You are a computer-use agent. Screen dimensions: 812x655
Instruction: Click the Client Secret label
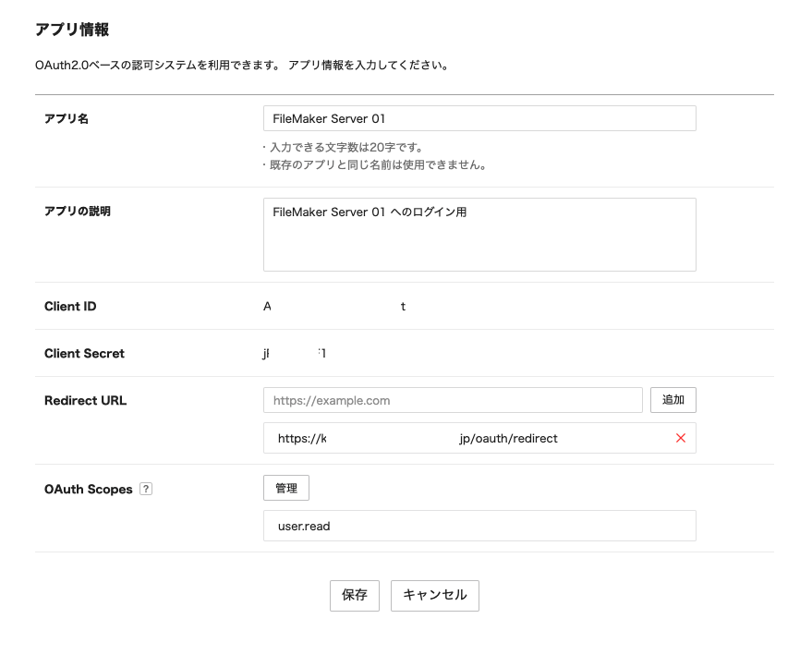pyautogui.click(x=84, y=354)
